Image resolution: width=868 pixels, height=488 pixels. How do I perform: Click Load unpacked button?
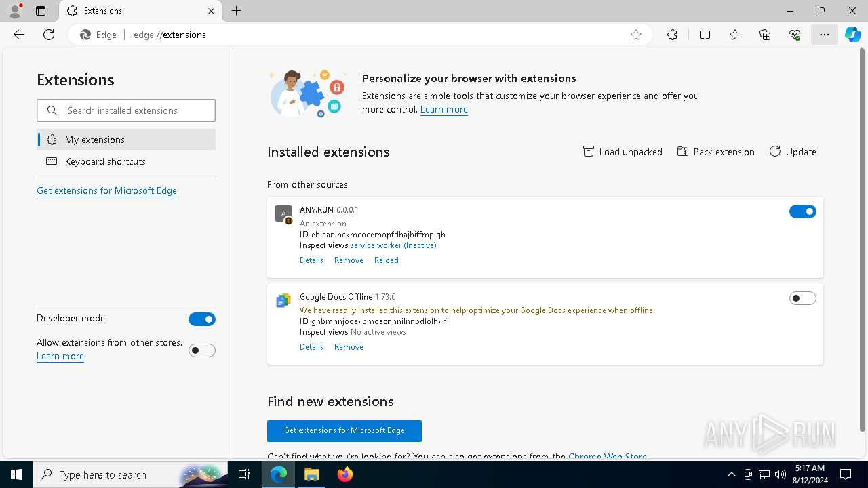[623, 152]
